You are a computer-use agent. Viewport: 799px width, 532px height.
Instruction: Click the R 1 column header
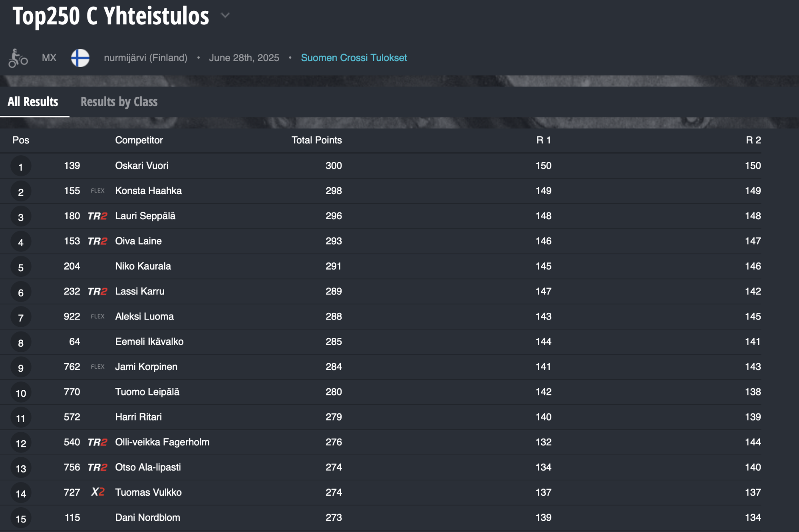[543, 140]
